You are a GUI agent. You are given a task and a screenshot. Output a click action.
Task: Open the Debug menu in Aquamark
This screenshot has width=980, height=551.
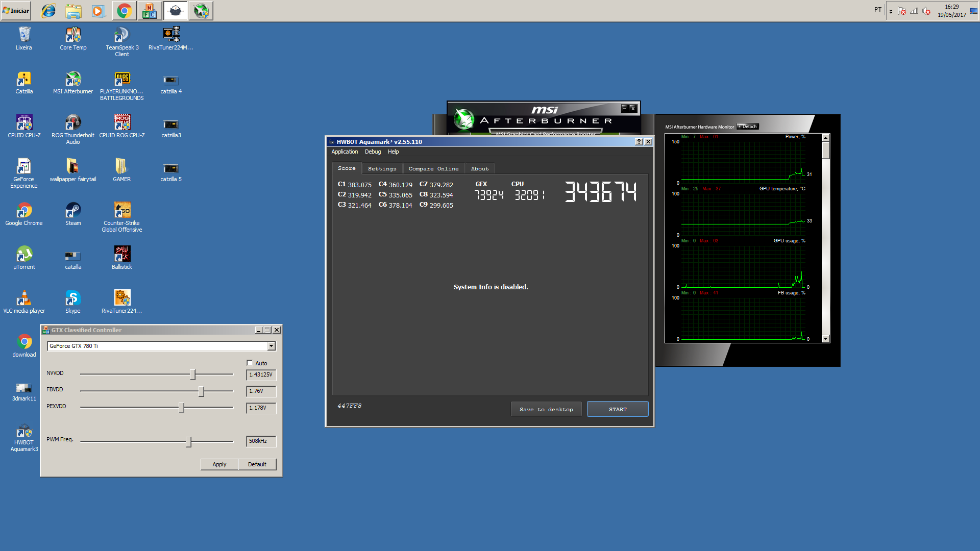[x=373, y=152]
